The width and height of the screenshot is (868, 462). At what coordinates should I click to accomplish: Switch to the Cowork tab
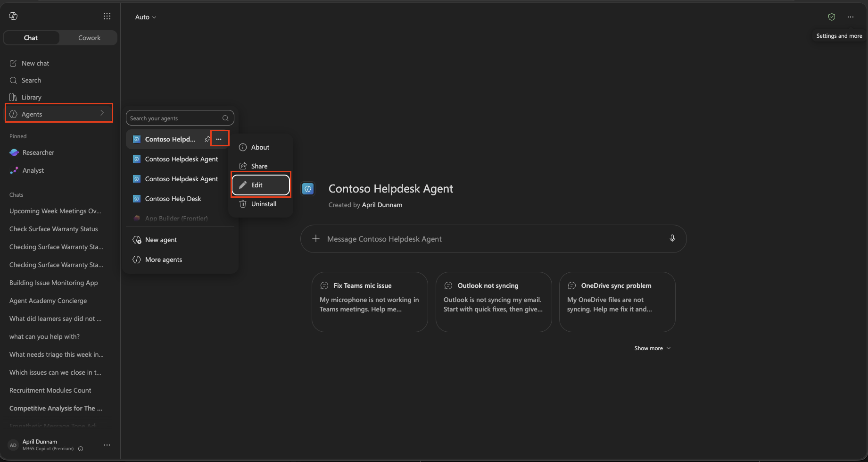(x=89, y=38)
